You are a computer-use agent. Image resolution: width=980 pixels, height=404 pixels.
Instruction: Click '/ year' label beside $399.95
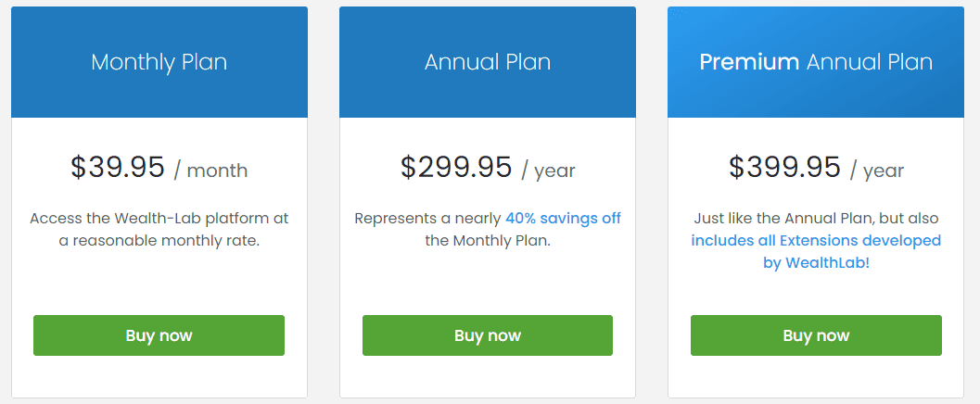point(876,170)
